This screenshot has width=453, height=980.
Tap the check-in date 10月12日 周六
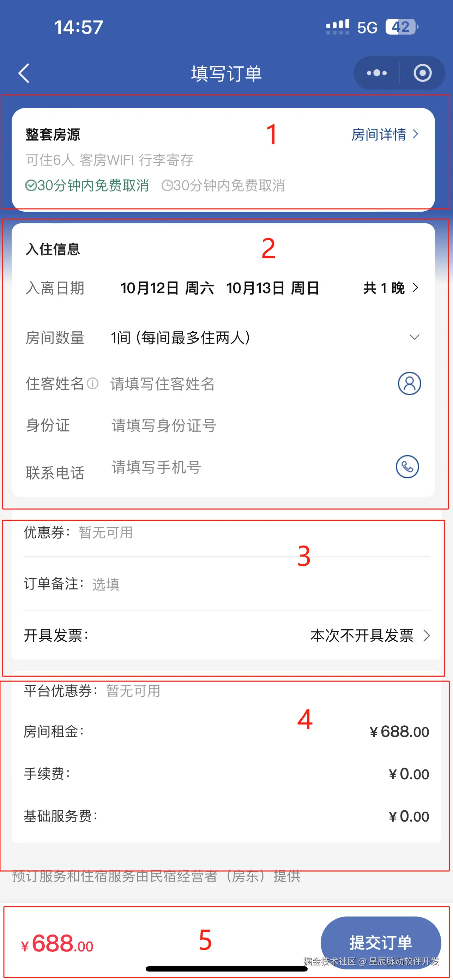(167, 288)
